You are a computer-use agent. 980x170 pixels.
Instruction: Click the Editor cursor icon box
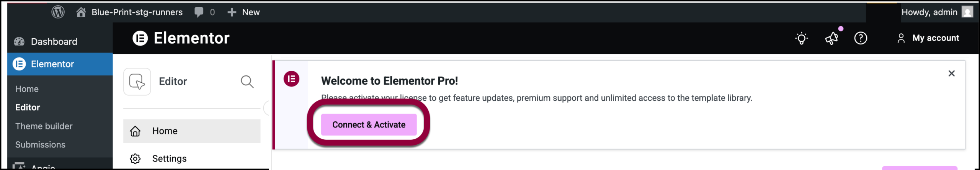(x=137, y=82)
